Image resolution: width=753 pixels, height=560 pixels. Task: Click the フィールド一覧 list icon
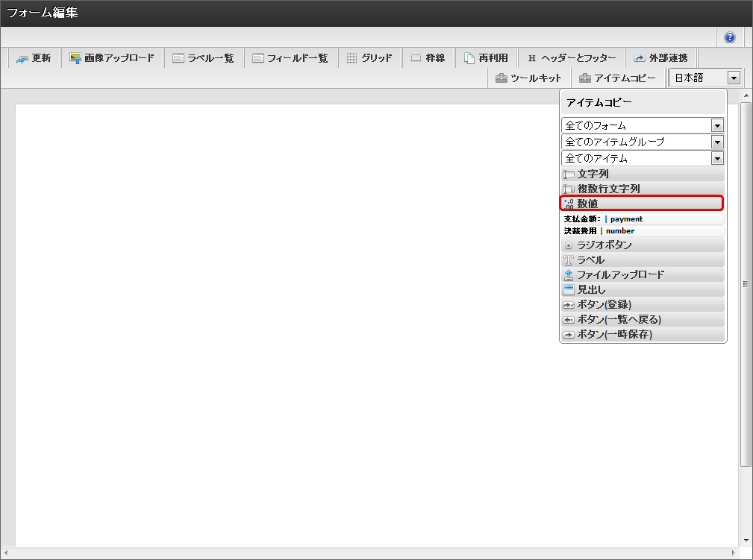258,58
